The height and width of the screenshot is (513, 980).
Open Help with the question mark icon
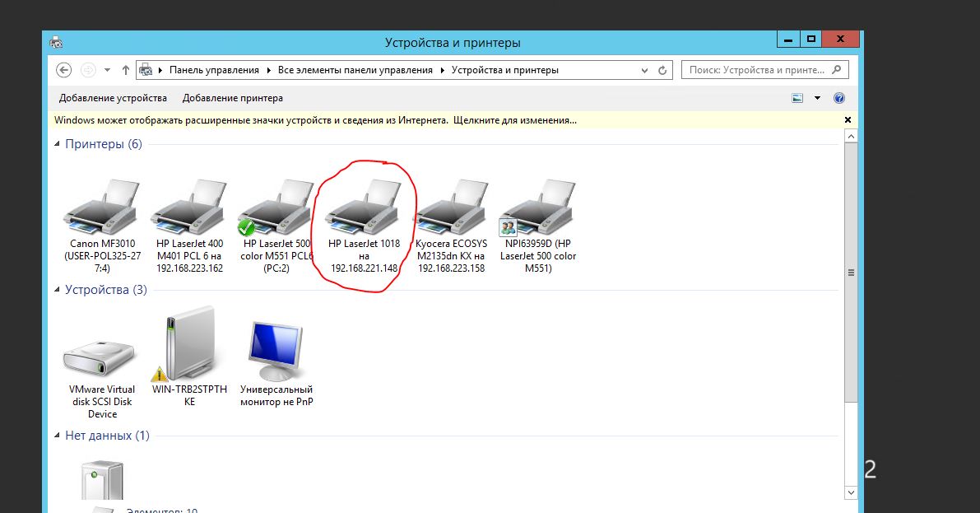[839, 98]
